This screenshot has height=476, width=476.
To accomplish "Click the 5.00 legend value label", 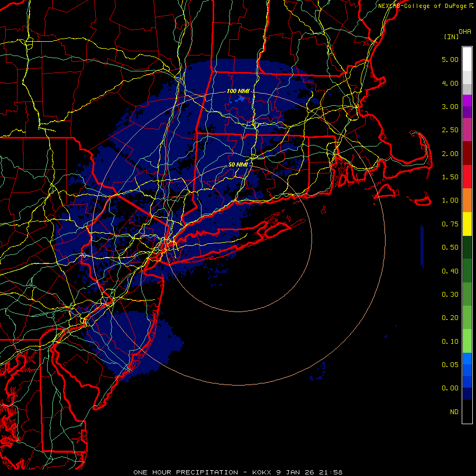I will (x=450, y=59).
